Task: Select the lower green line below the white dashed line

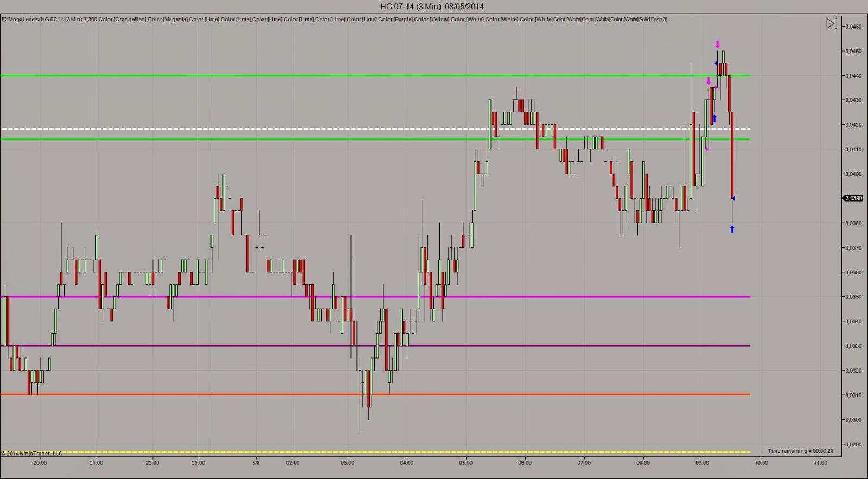Action: [x=375, y=139]
